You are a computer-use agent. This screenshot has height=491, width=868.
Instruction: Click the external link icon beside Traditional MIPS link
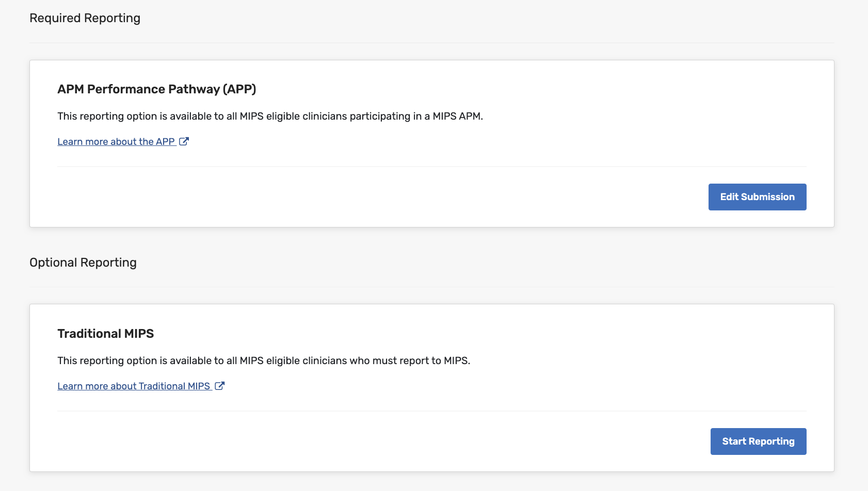click(x=220, y=386)
